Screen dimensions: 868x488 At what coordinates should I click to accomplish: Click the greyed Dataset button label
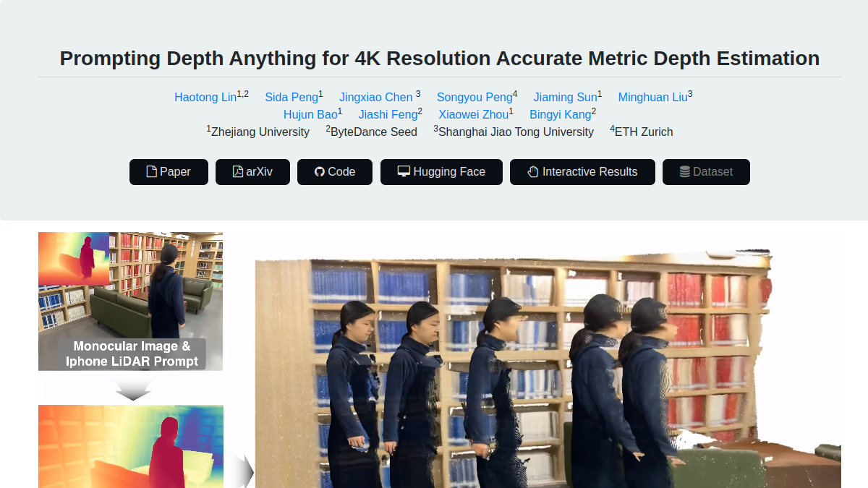click(x=712, y=172)
